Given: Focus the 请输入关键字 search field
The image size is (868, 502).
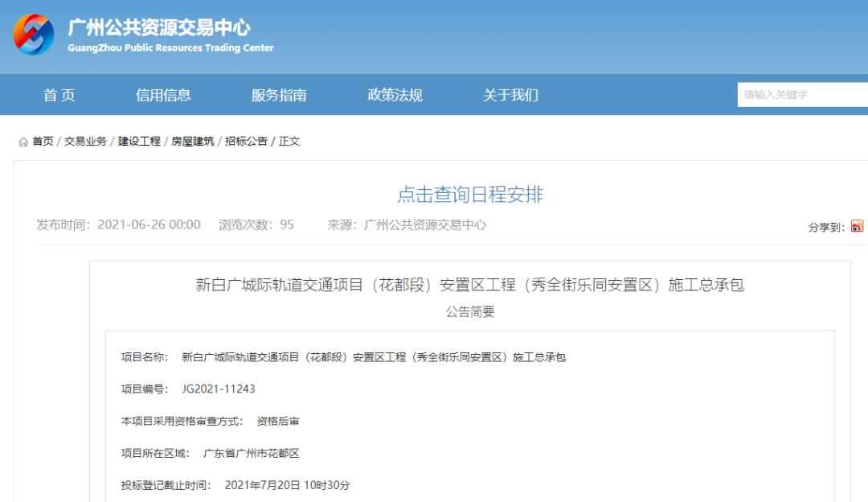Looking at the screenshot, I should pyautogui.click(x=803, y=95).
